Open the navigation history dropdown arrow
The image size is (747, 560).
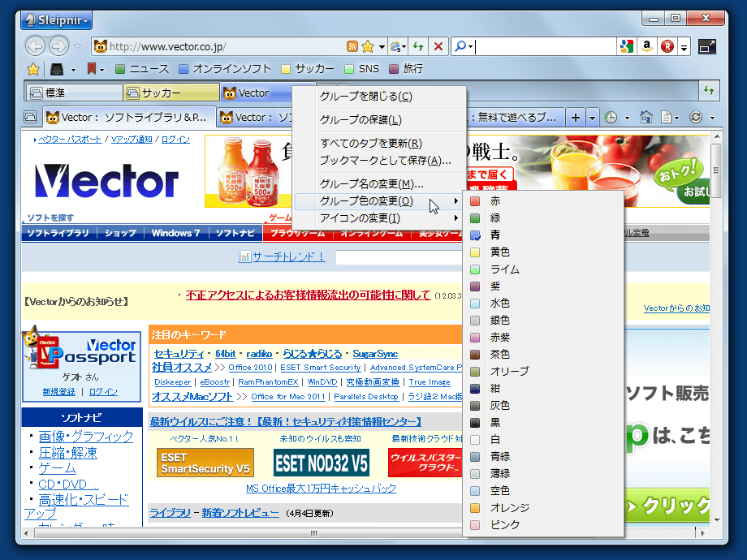point(78,46)
